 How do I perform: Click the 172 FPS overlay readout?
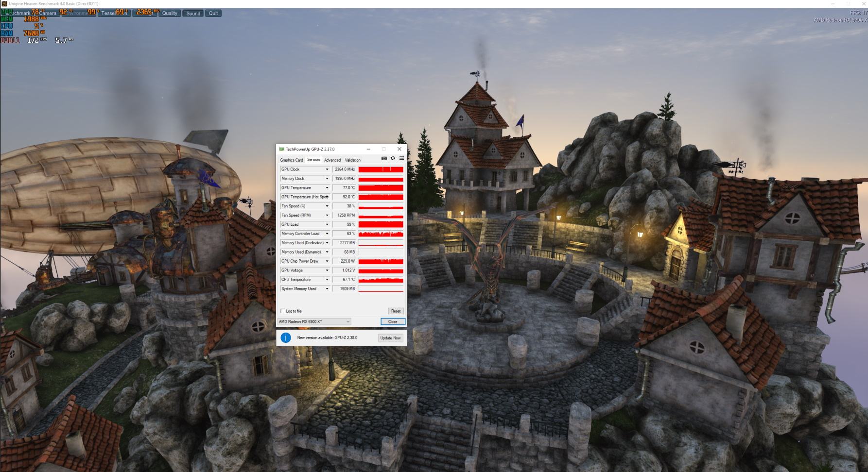click(37, 40)
